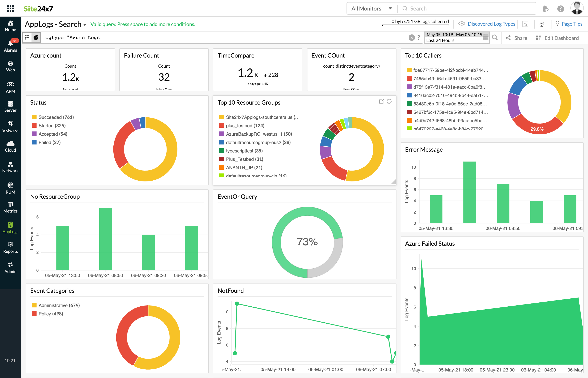This screenshot has height=378, width=588.
Task: Expand the Top 10 Resource Groups widget
Action: 381,101
